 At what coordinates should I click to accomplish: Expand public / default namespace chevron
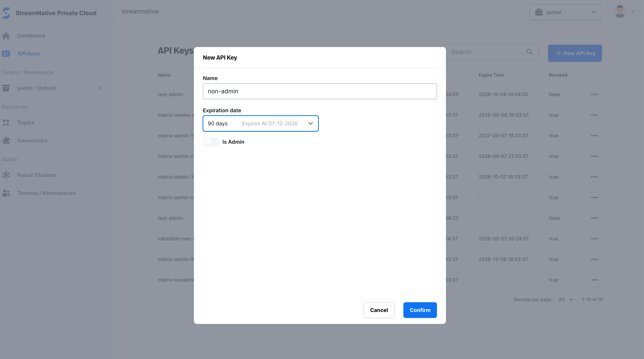99,88
